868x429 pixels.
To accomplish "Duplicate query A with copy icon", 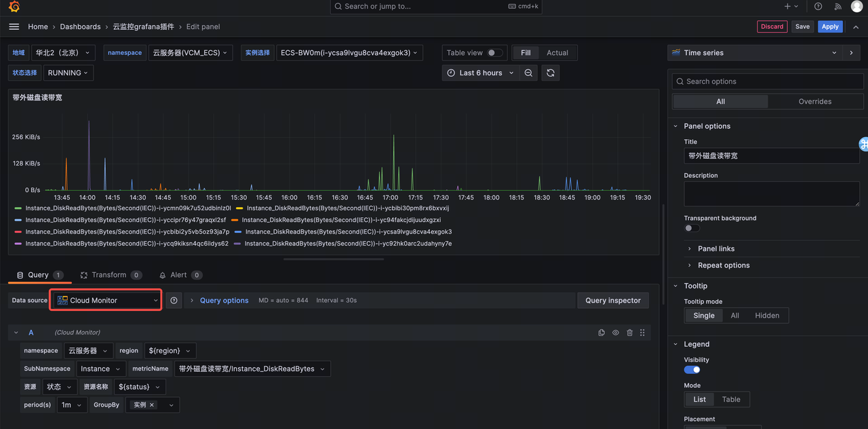I will tap(601, 333).
